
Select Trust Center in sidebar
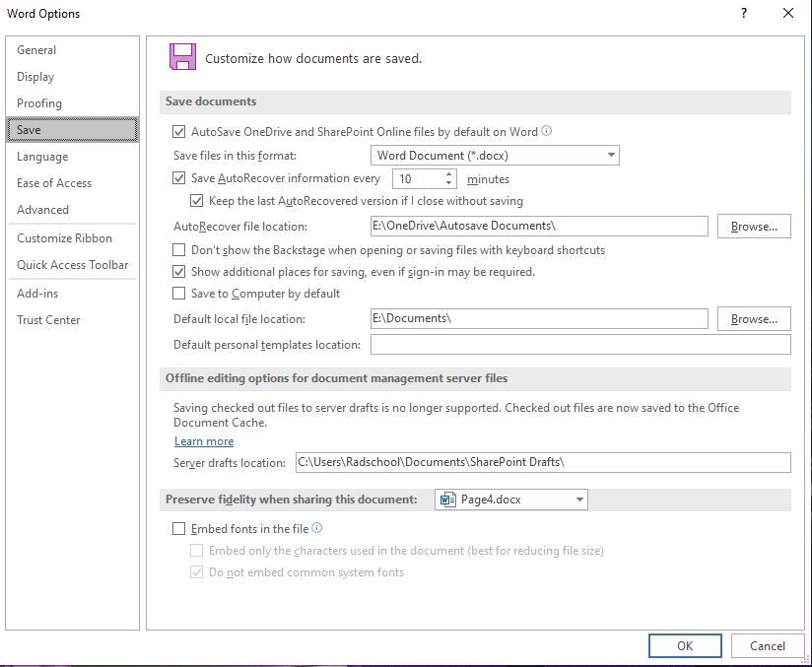(48, 320)
